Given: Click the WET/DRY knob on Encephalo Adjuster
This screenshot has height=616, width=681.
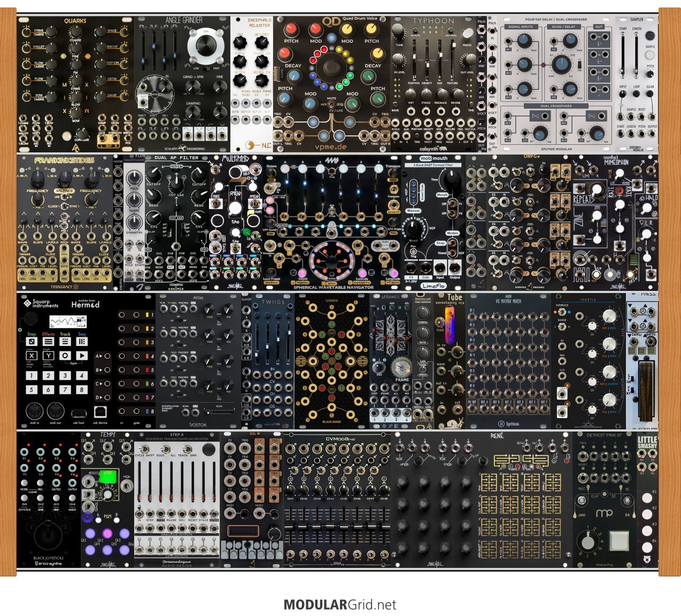Looking at the screenshot, I should (x=261, y=43).
